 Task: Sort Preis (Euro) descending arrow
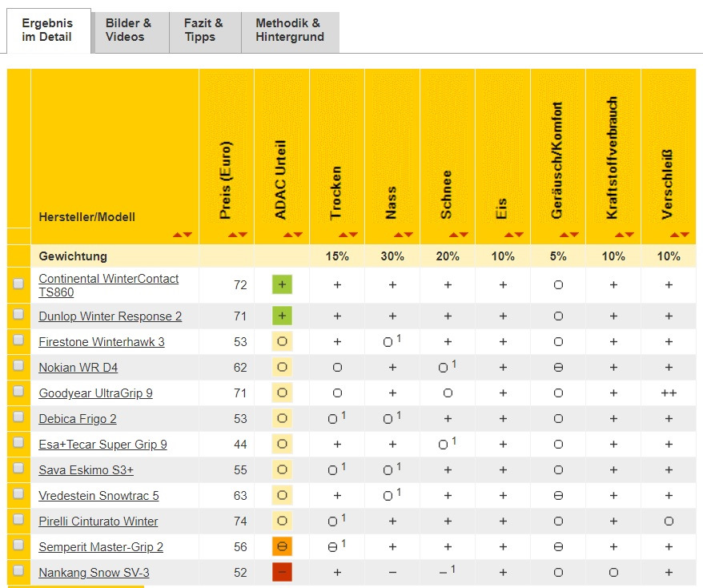[243, 235]
